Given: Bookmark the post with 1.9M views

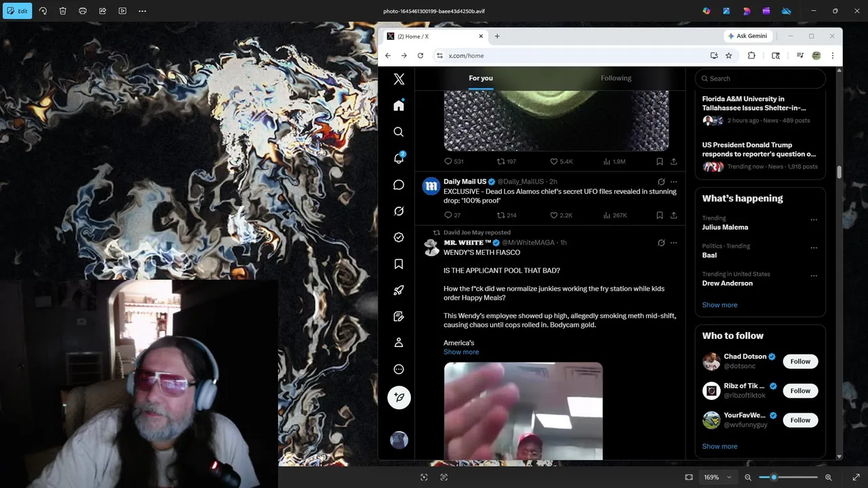Looking at the screenshot, I should (659, 161).
